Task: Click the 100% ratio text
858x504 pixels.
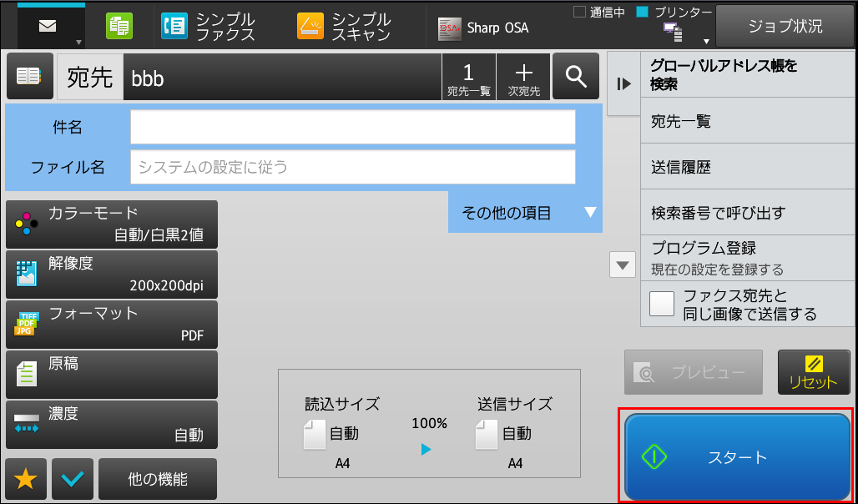Action: 430,424
